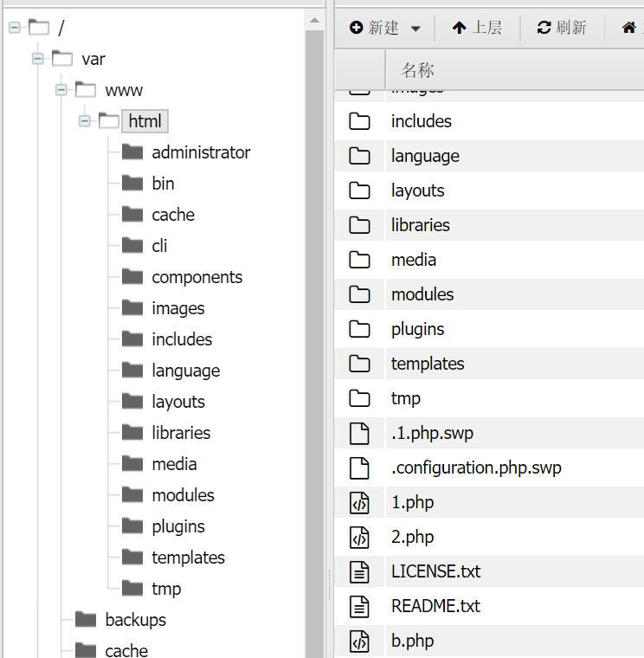Select the README.txt file name
Viewport: 644px width, 658px height.
coord(436,606)
